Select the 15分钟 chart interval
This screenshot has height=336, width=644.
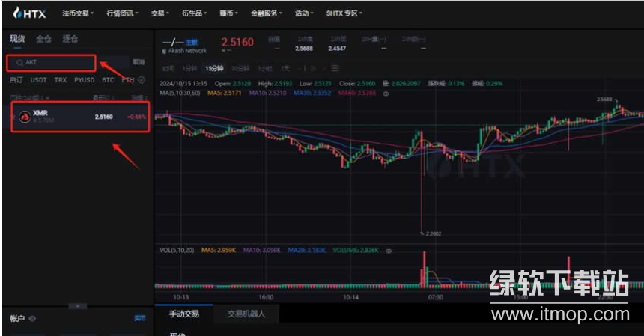click(x=214, y=69)
